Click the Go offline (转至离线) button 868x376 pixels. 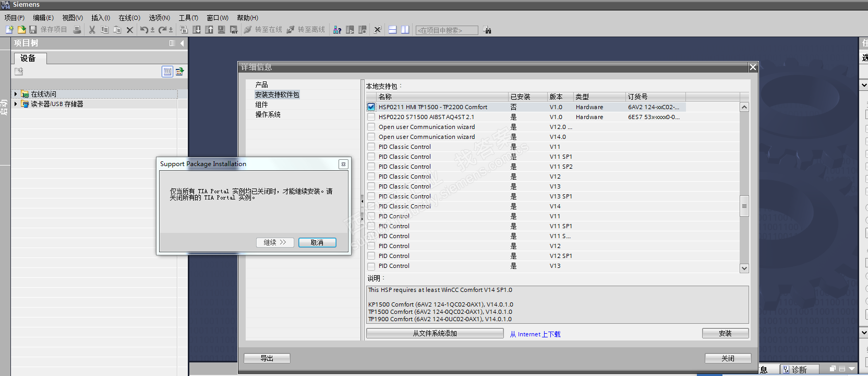pyautogui.click(x=306, y=30)
